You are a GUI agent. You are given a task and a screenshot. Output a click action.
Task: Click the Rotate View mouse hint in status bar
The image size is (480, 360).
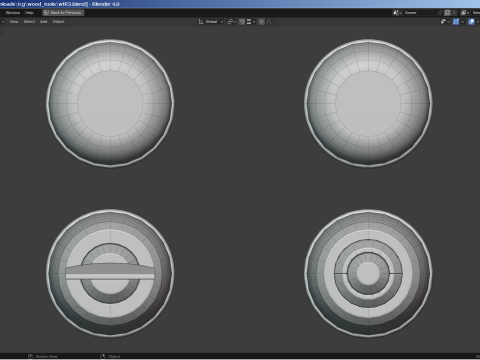coord(43,356)
